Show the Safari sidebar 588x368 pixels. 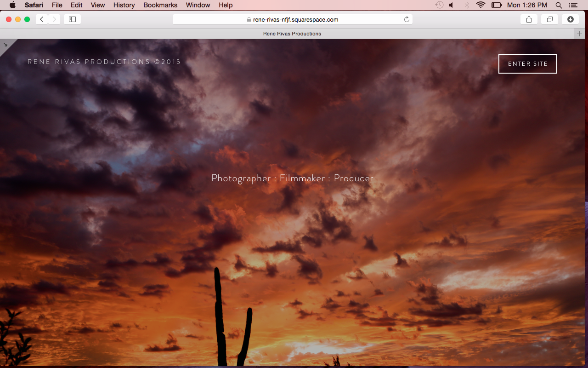pyautogui.click(x=72, y=19)
